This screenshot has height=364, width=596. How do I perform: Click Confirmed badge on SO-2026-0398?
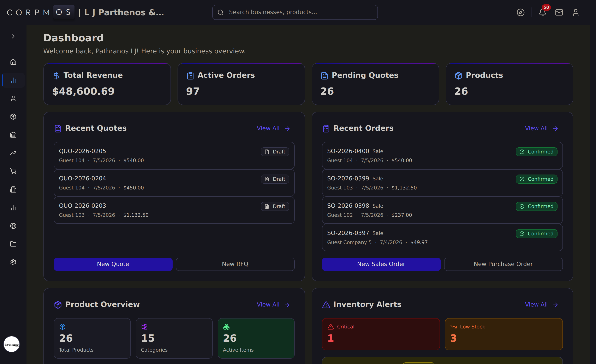pyautogui.click(x=536, y=206)
